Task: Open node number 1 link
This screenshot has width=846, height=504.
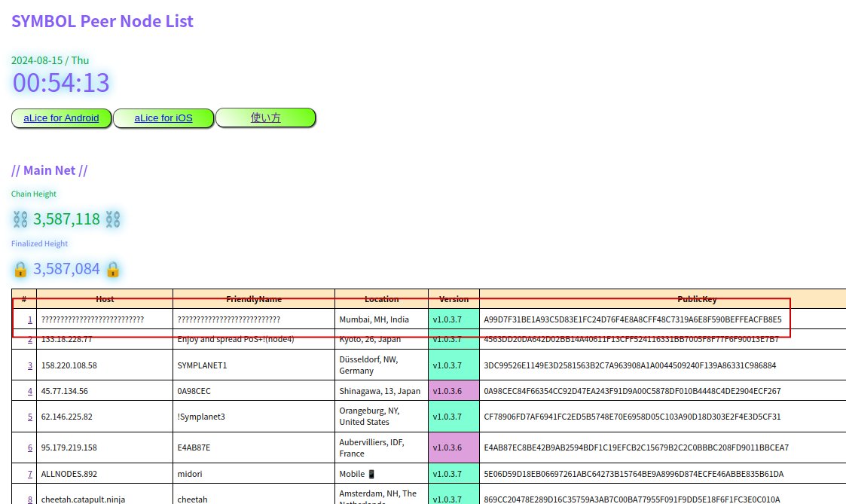Action: pyautogui.click(x=29, y=319)
